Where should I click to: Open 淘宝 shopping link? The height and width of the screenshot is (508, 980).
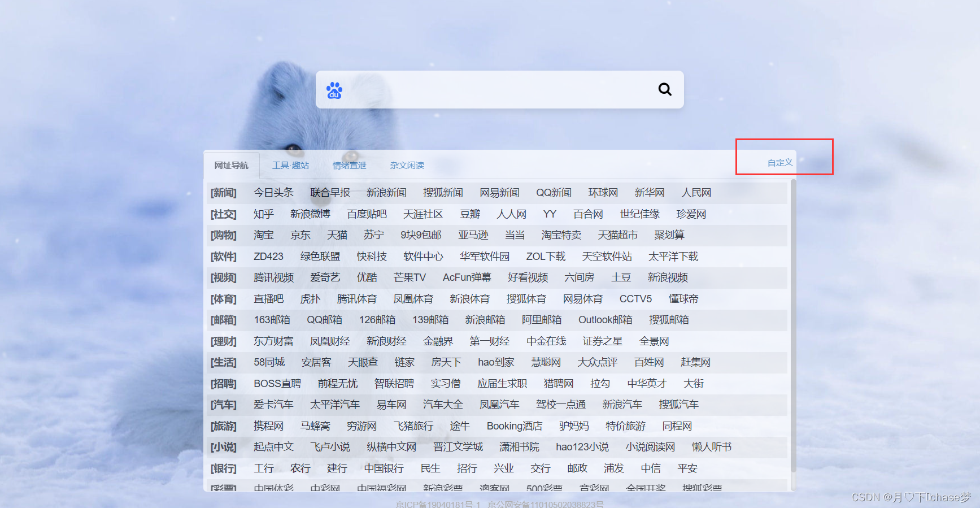point(263,235)
